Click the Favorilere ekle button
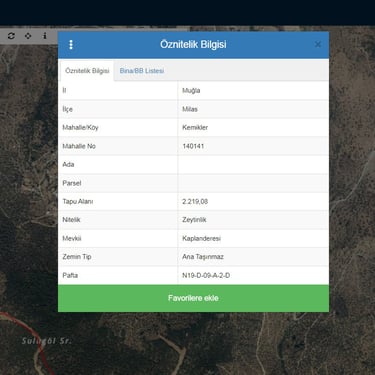 [x=193, y=298]
